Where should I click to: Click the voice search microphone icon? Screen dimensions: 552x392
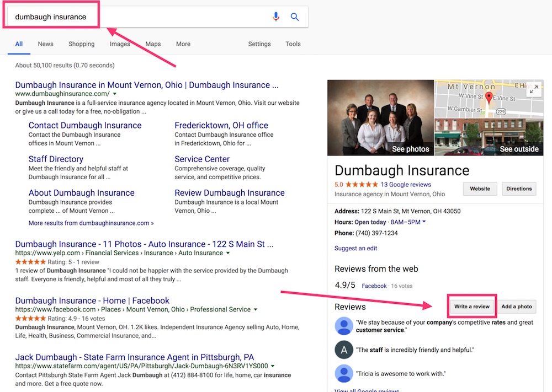click(276, 17)
